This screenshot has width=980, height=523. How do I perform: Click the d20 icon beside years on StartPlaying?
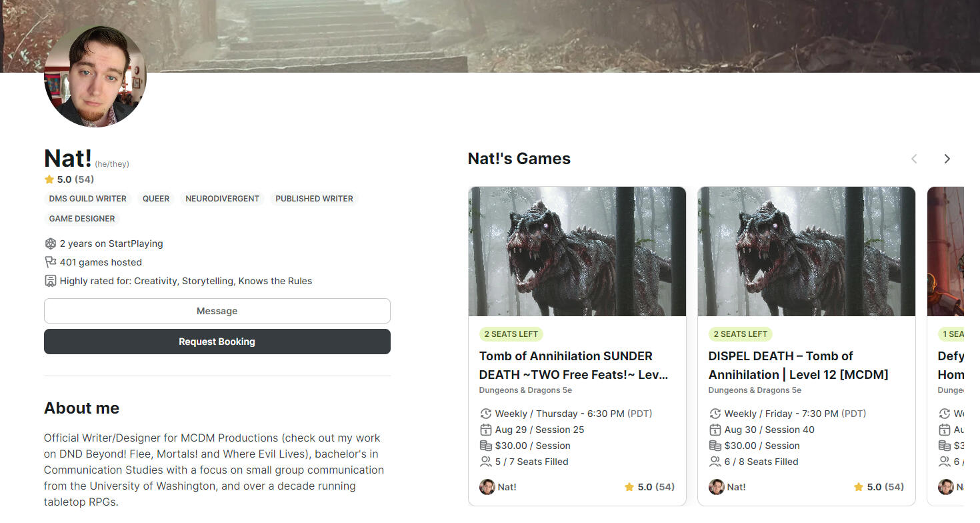(50, 243)
